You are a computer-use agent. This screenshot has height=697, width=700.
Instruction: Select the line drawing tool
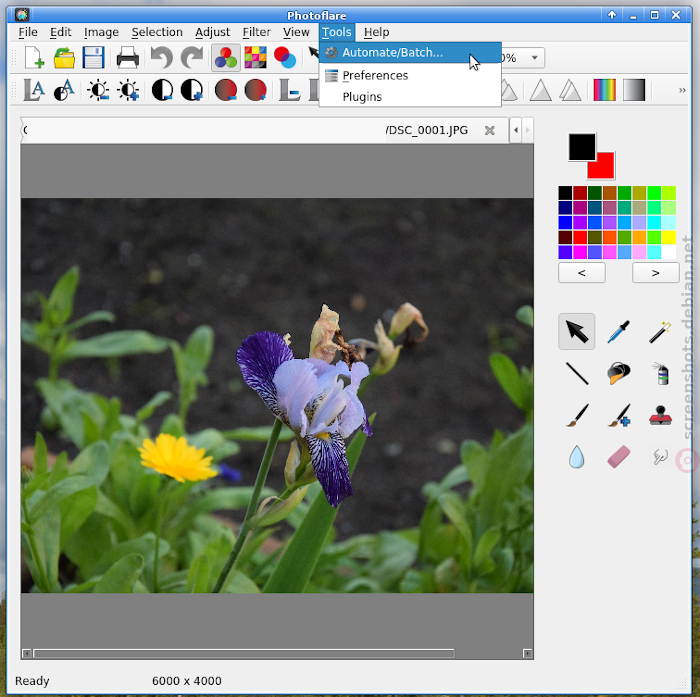click(576, 373)
